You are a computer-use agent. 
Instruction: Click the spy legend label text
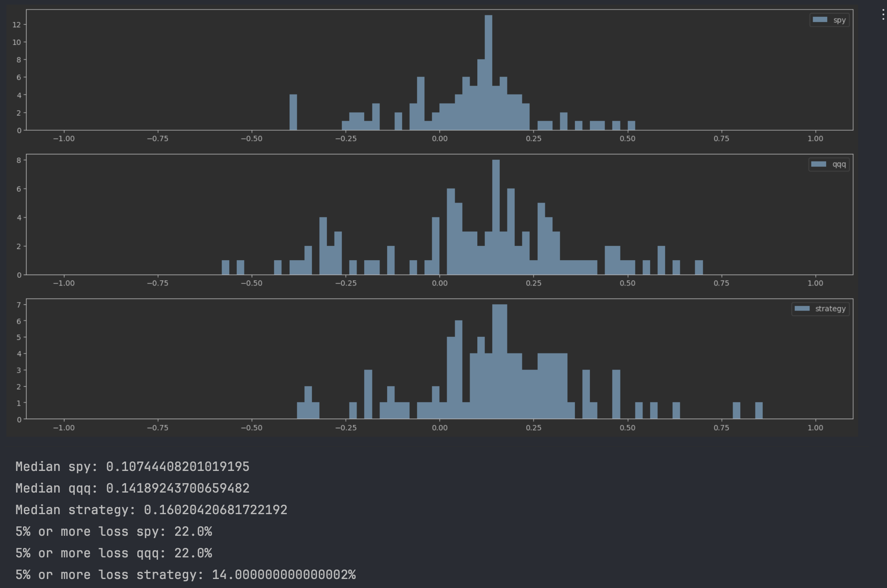click(839, 20)
